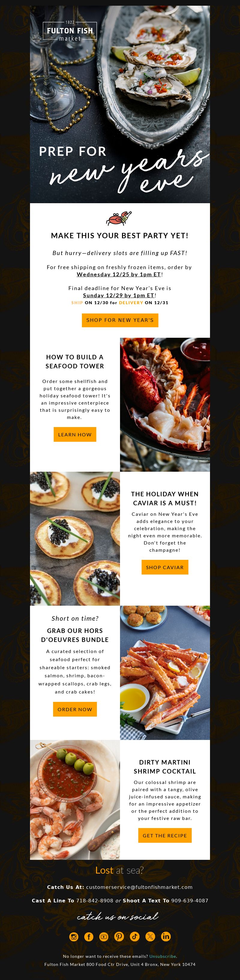Open the TikTok social icon

tap(135, 937)
